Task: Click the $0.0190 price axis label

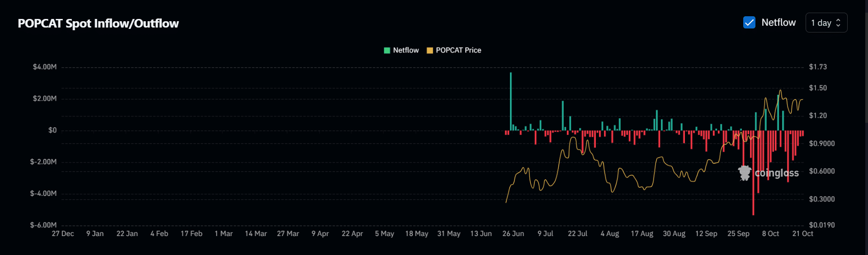Action: [821, 225]
